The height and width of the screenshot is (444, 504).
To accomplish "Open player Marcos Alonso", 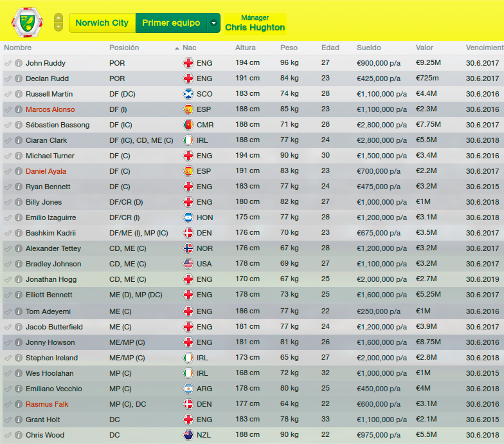I will pos(50,109).
